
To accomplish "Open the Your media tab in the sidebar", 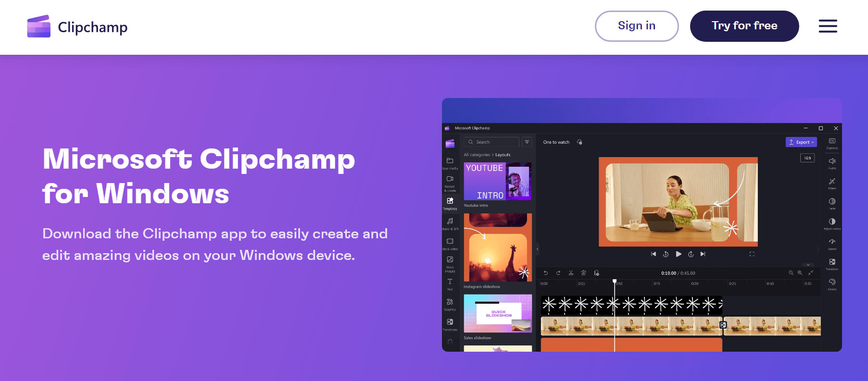I will (x=450, y=163).
